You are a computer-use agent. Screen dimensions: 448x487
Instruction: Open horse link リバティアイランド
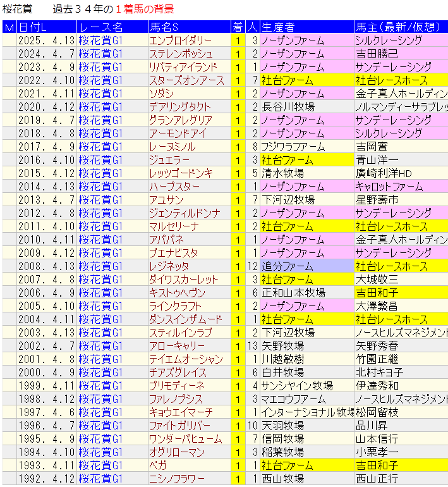(x=183, y=67)
